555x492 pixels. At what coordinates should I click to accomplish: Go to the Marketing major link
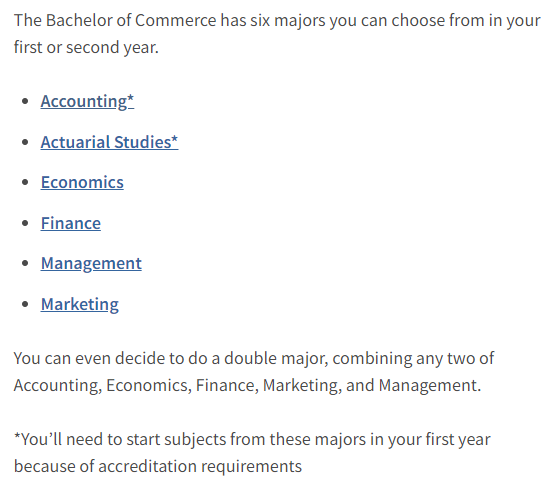pyautogui.click(x=80, y=304)
